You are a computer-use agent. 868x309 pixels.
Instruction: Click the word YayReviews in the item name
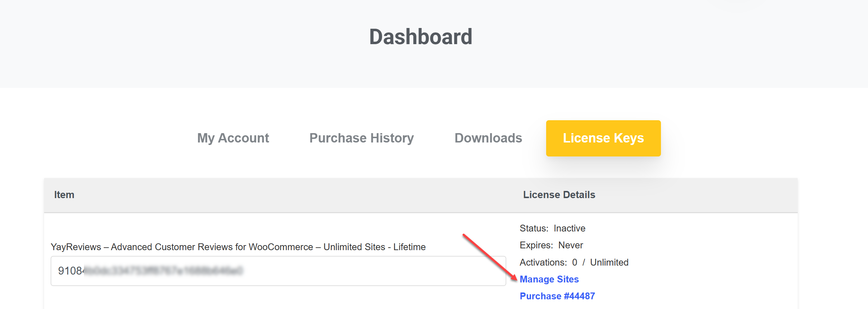coord(76,247)
